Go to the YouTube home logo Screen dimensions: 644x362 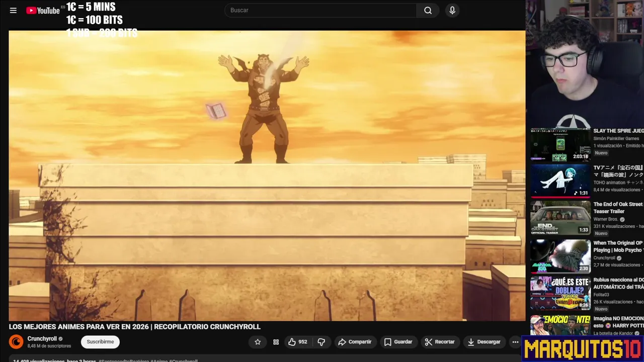coord(43,10)
